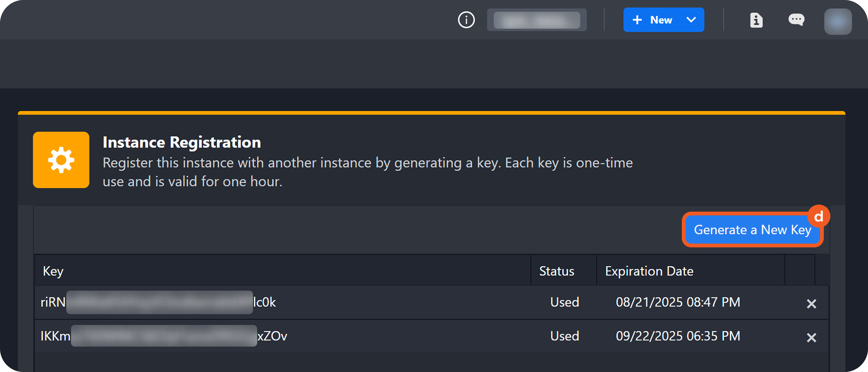Open the document info icon
Image resolution: width=868 pixels, height=372 pixels.
(x=756, y=20)
